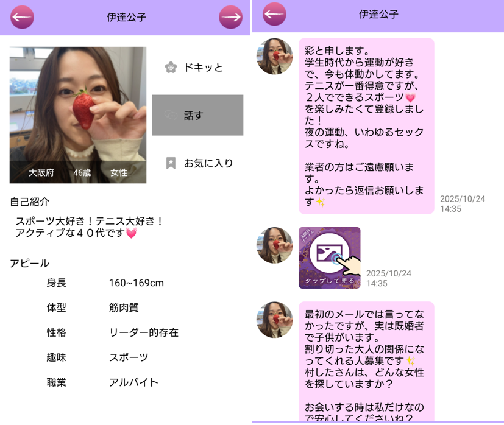This screenshot has width=504, height=425.
Task: Click the flower icon beside ドキッと
Action: tap(171, 68)
